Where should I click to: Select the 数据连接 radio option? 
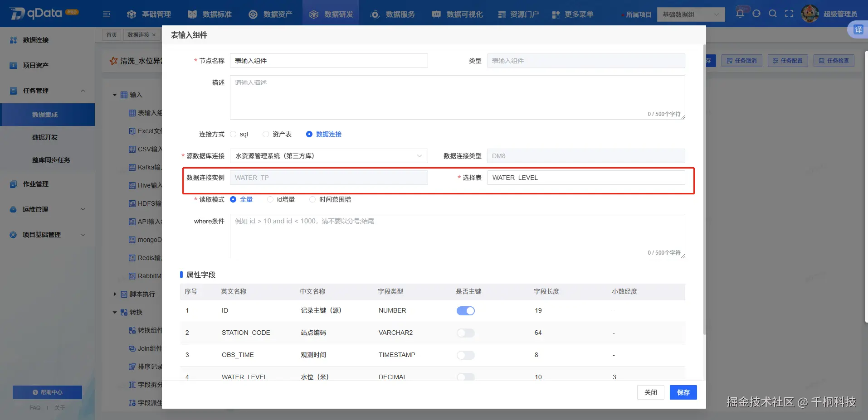309,134
